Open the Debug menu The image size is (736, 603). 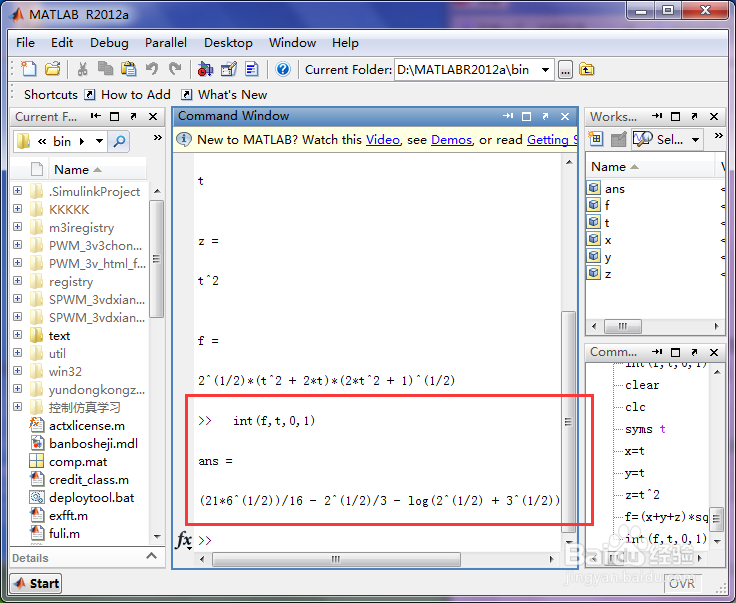[x=109, y=43]
